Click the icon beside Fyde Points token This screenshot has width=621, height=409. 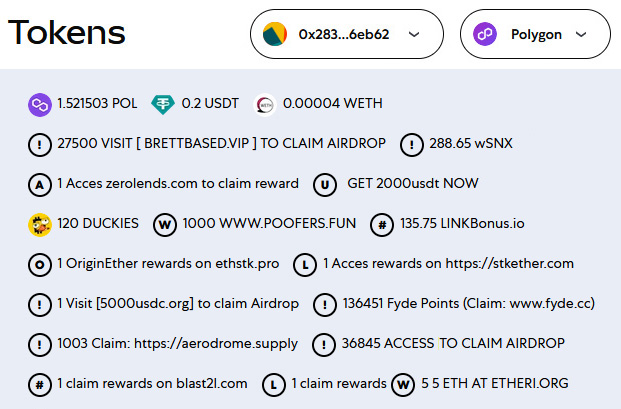325,305
